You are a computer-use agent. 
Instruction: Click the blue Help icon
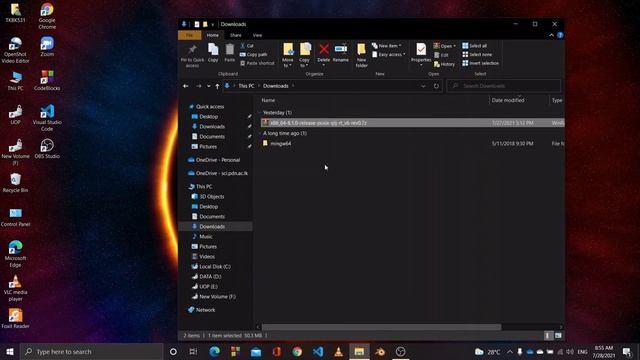tap(560, 36)
